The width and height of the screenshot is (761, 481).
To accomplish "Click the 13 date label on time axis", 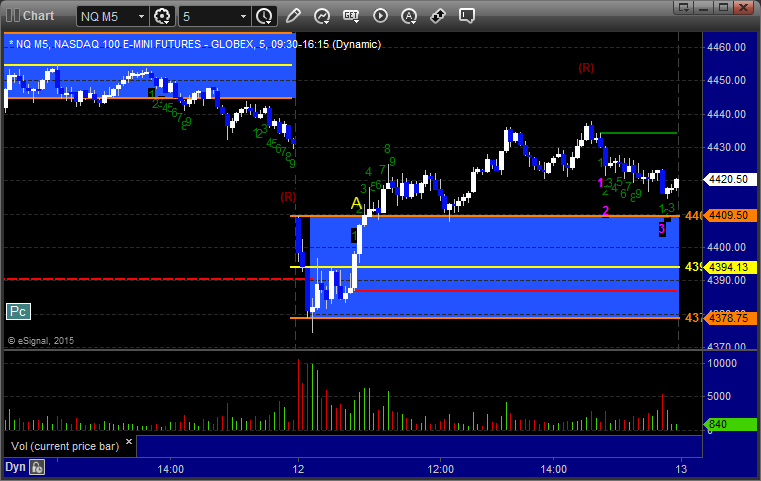I will coord(681,469).
